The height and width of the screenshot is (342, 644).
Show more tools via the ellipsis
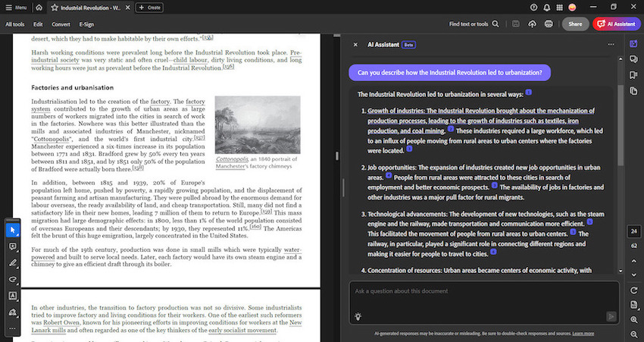tap(12, 328)
